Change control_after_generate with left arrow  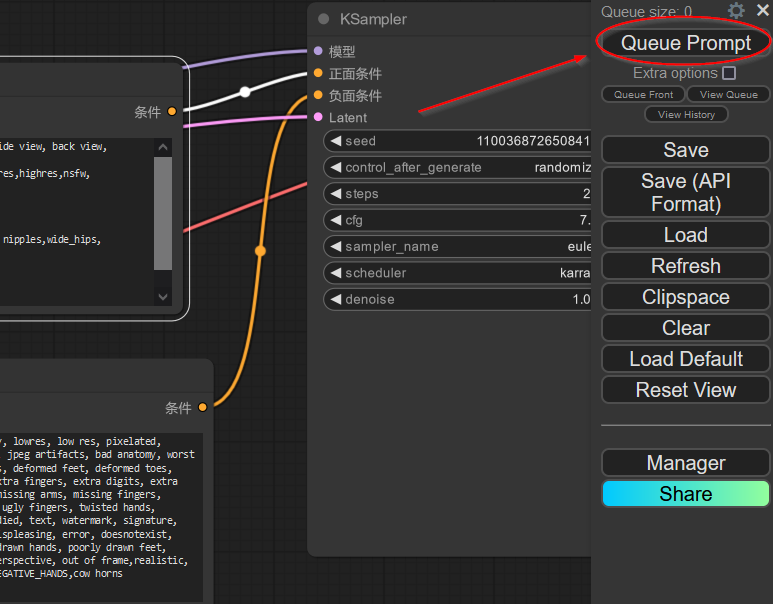(336, 167)
